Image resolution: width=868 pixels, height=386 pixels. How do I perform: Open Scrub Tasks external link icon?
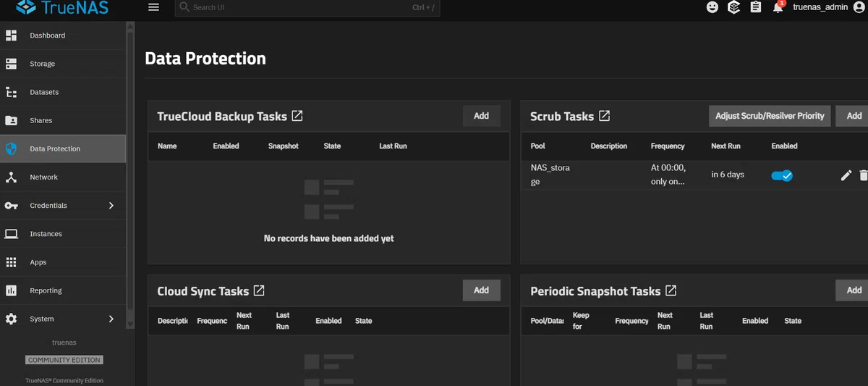[605, 116]
